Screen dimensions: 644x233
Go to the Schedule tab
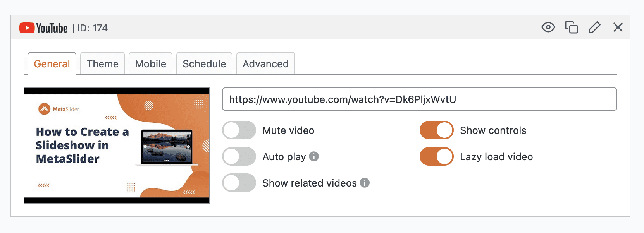coord(204,64)
